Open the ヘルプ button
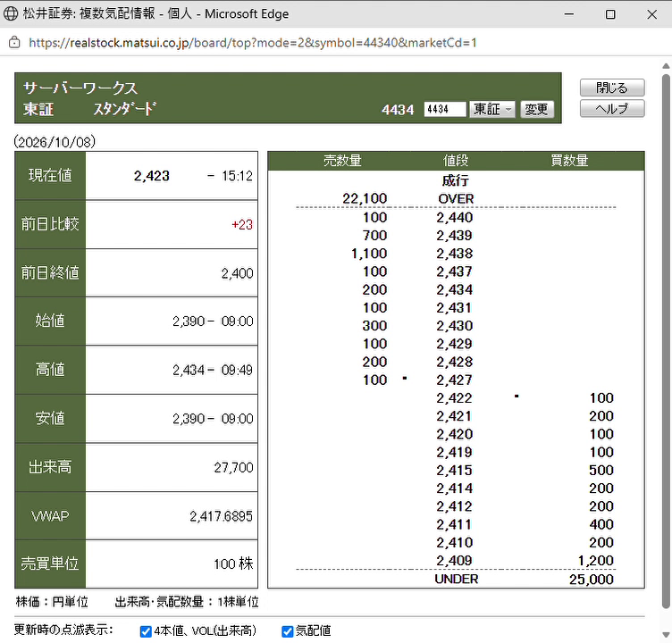The width and height of the screenshot is (672, 643). pyautogui.click(x=612, y=108)
